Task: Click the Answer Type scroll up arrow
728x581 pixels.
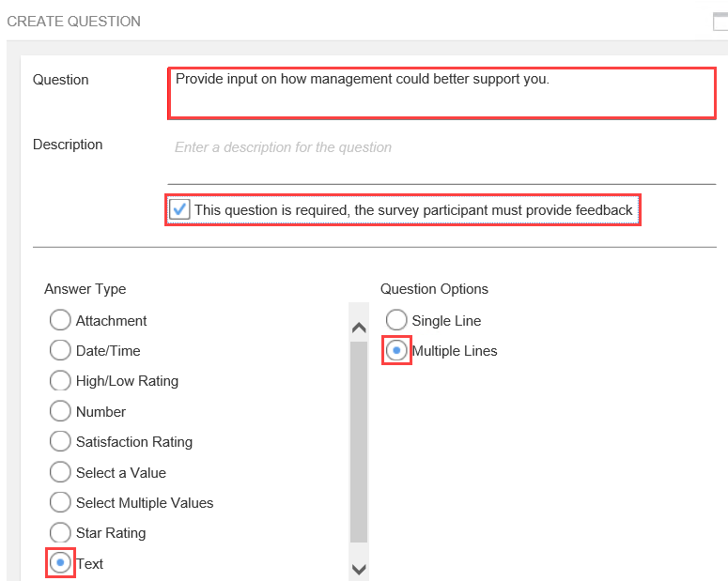Action: pos(359,329)
